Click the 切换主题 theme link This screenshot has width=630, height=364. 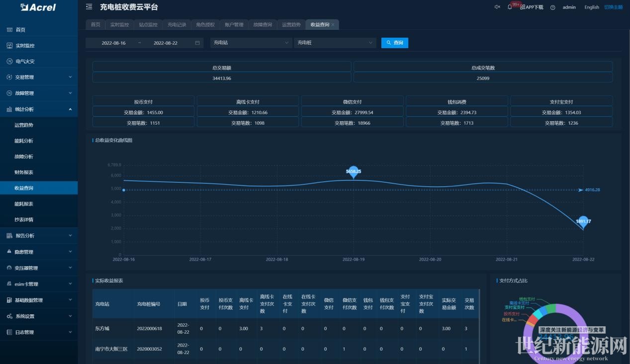[x=613, y=7]
